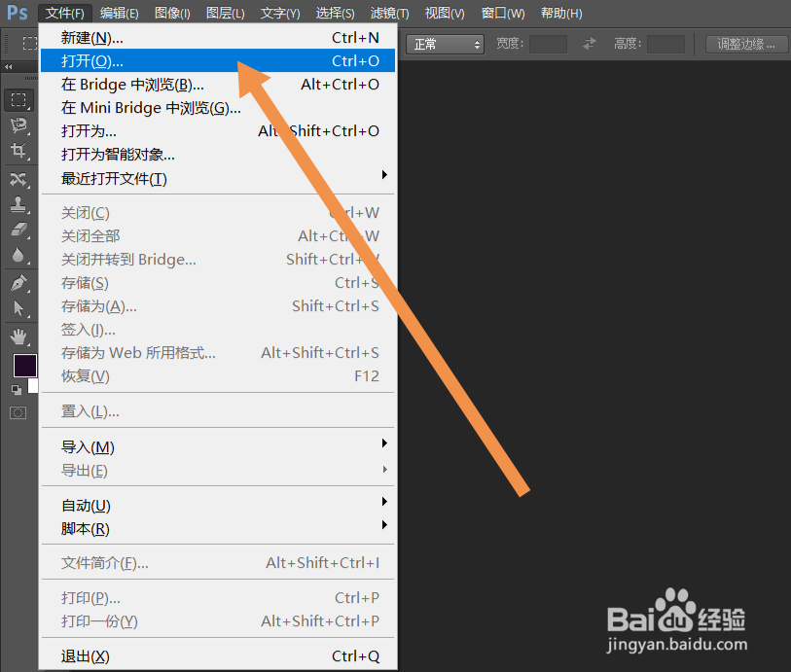Click the swap width and height arrows
This screenshot has width=791, height=672.
tap(590, 44)
